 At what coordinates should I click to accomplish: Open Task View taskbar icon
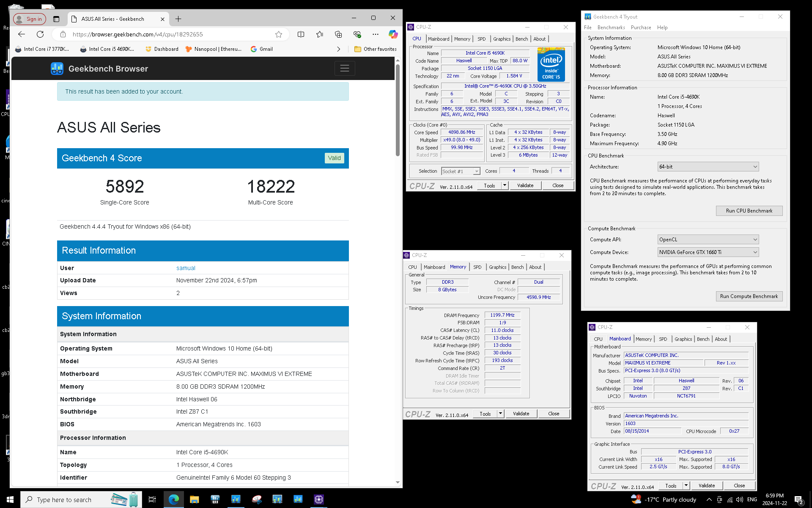tap(152, 500)
